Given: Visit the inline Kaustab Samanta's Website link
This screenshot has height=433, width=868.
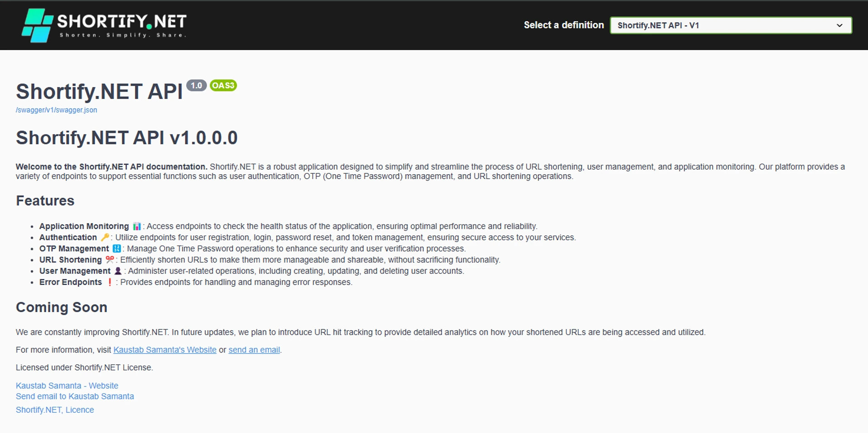Looking at the screenshot, I should click(x=165, y=350).
